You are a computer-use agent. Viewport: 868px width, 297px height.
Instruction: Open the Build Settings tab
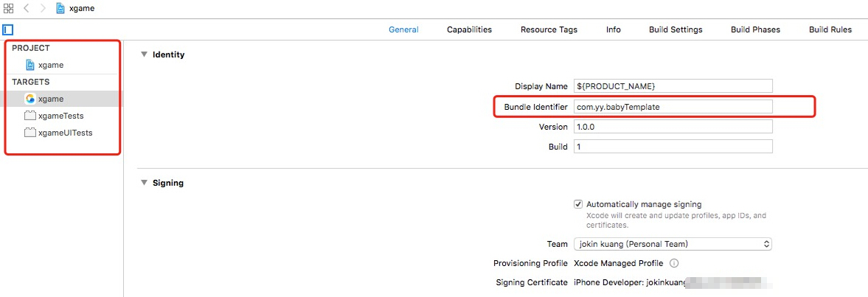click(676, 30)
